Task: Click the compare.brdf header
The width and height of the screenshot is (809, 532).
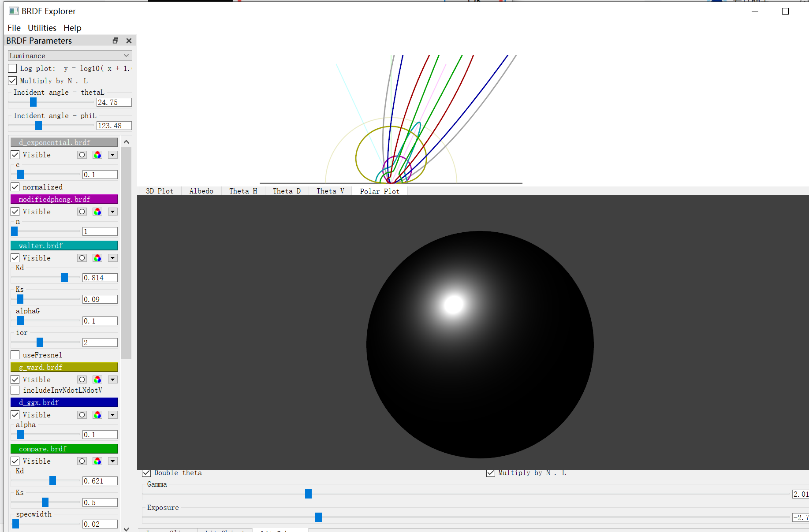Action: pos(64,449)
